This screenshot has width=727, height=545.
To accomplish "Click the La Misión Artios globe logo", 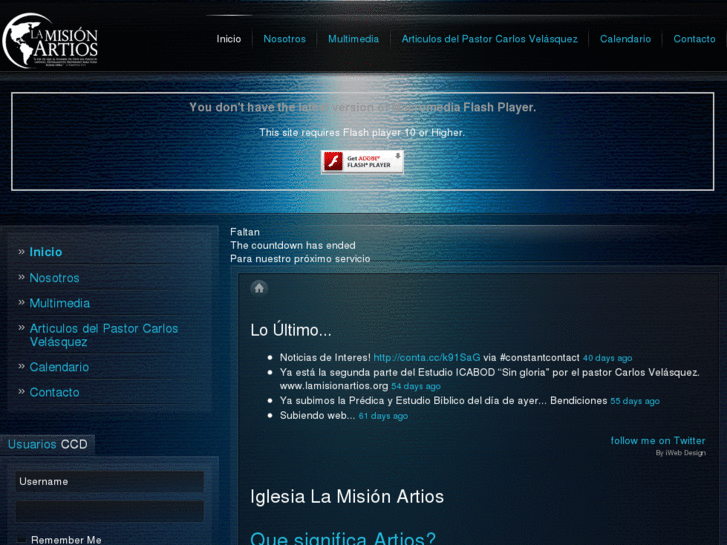I will tap(50, 41).
